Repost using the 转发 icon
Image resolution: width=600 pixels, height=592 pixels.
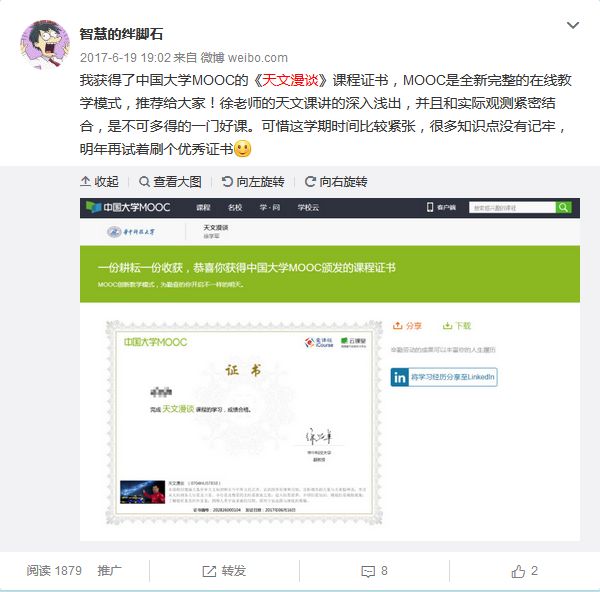[209, 571]
